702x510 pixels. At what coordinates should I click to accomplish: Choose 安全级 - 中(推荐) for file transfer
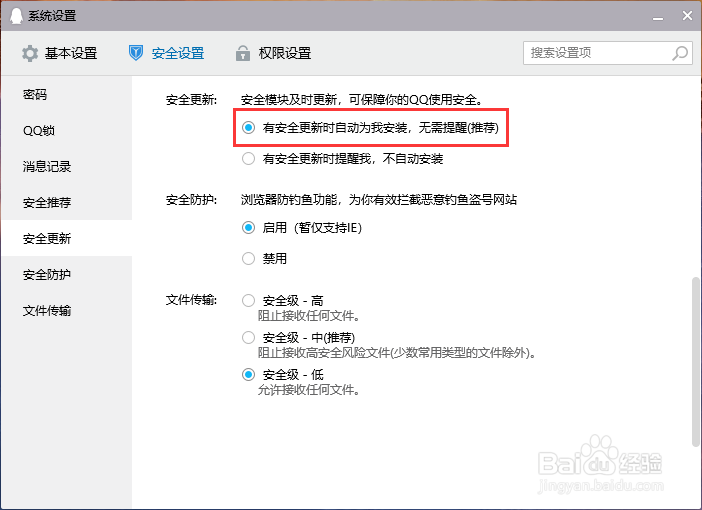click(248, 337)
